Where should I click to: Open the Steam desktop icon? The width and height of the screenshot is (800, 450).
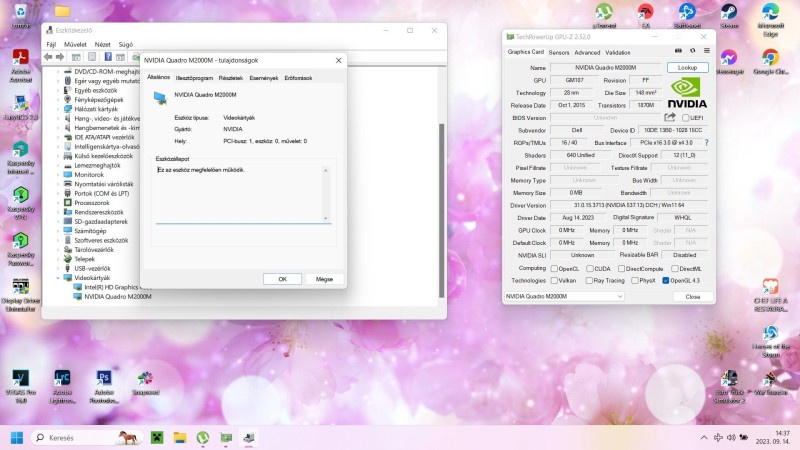point(729,16)
